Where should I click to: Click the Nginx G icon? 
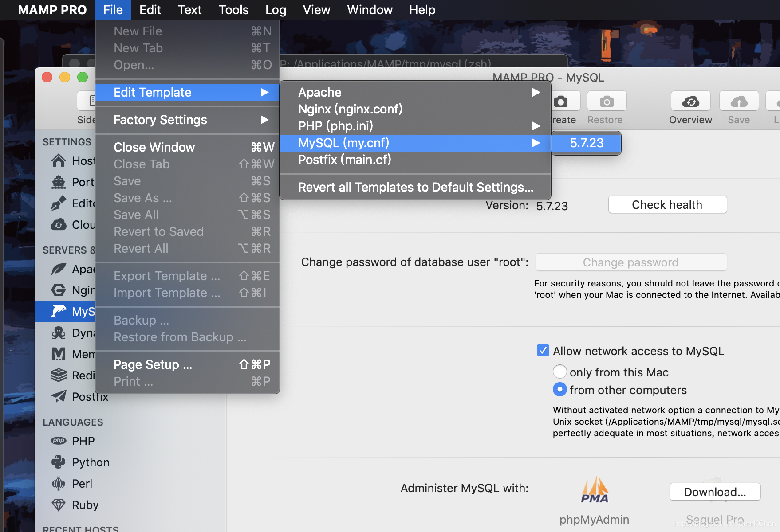(59, 290)
